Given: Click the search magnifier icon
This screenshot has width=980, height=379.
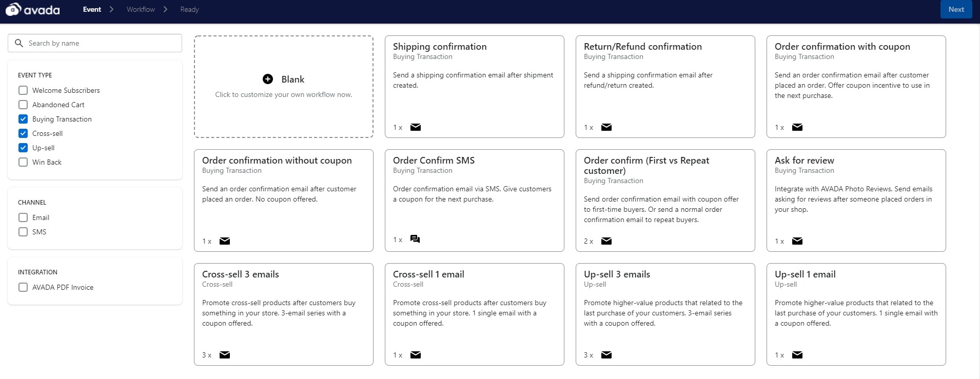Looking at the screenshot, I should coord(19,43).
